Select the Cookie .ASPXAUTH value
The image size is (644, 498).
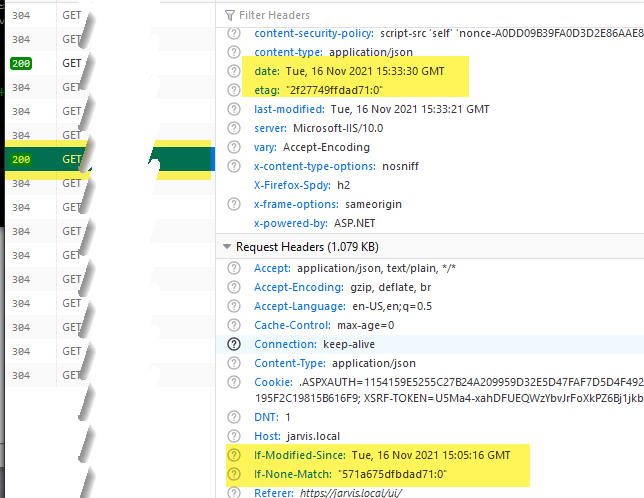coord(472,382)
